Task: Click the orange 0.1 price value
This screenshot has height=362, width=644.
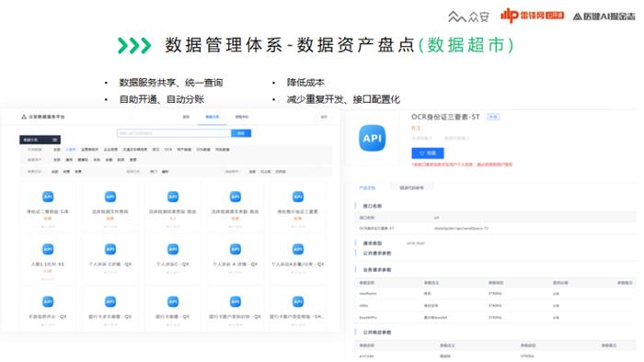Action: tap(416, 129)
